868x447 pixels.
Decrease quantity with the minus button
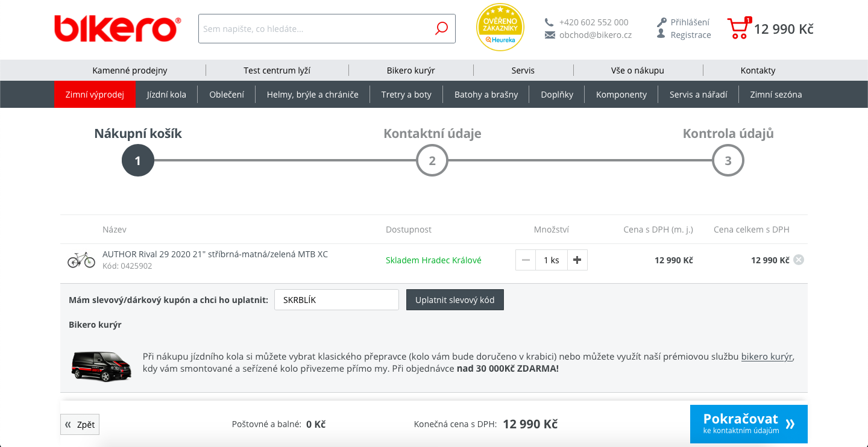526,260
